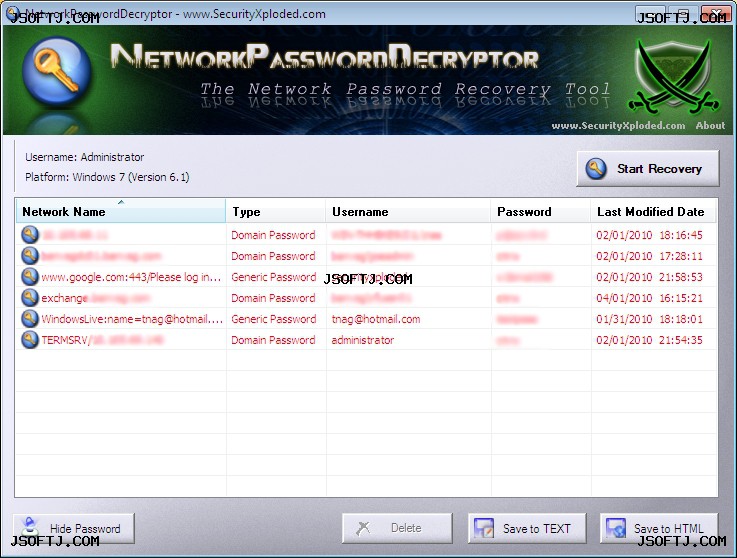
Task: Click the crossed swords shield emblem
Action: click(674, 78)
